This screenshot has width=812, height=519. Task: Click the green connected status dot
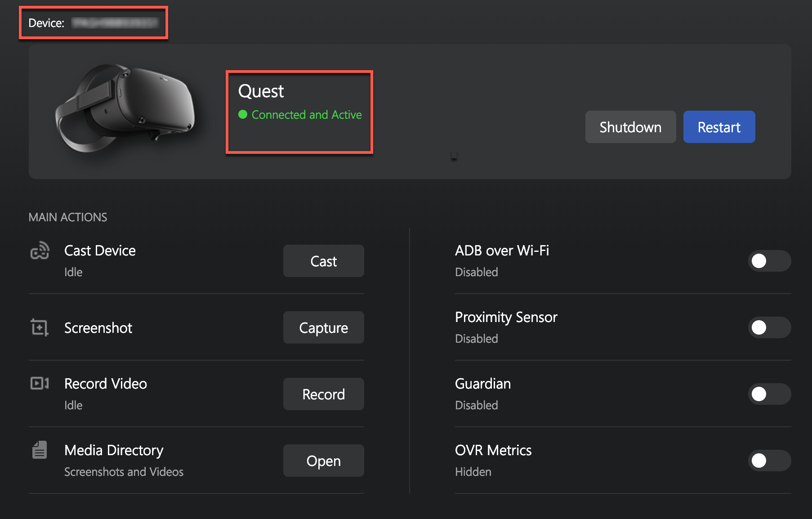click(242, 115)
